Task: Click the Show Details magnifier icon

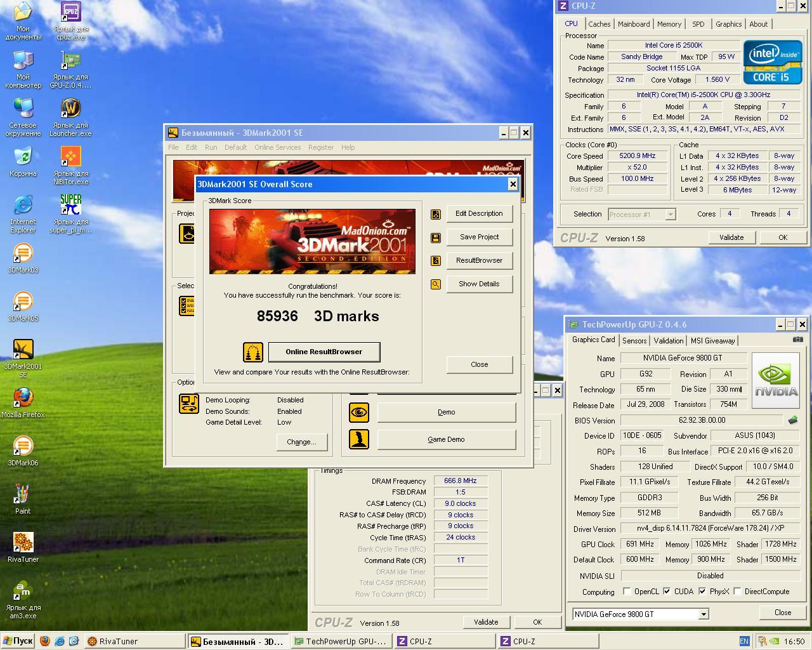Action: pyautogui.click(x=436, y=284)
